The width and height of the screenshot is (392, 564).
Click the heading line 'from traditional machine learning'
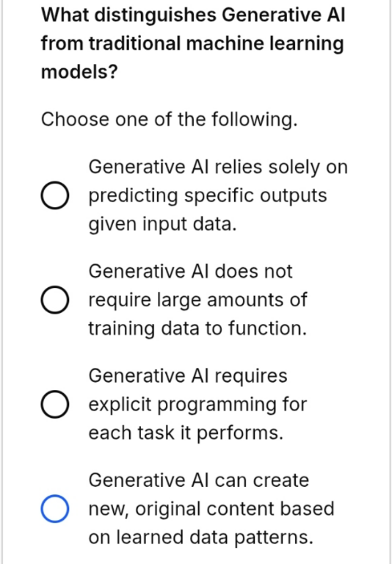[x=192, y=44]
